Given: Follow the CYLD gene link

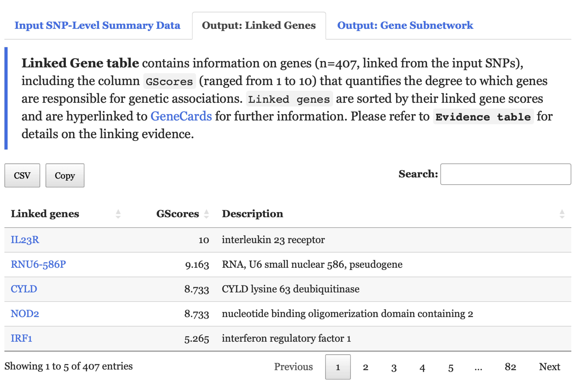Looking at the screenshot, I should coord(24,289).
